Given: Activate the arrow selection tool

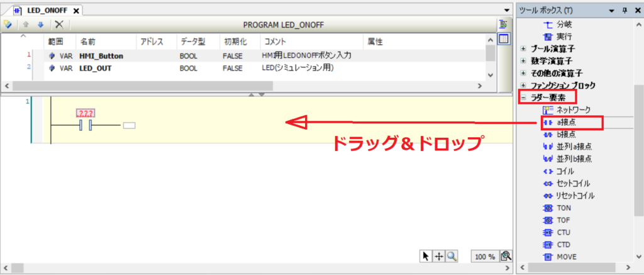Looking at the screenshot, I should click(426, 256).
